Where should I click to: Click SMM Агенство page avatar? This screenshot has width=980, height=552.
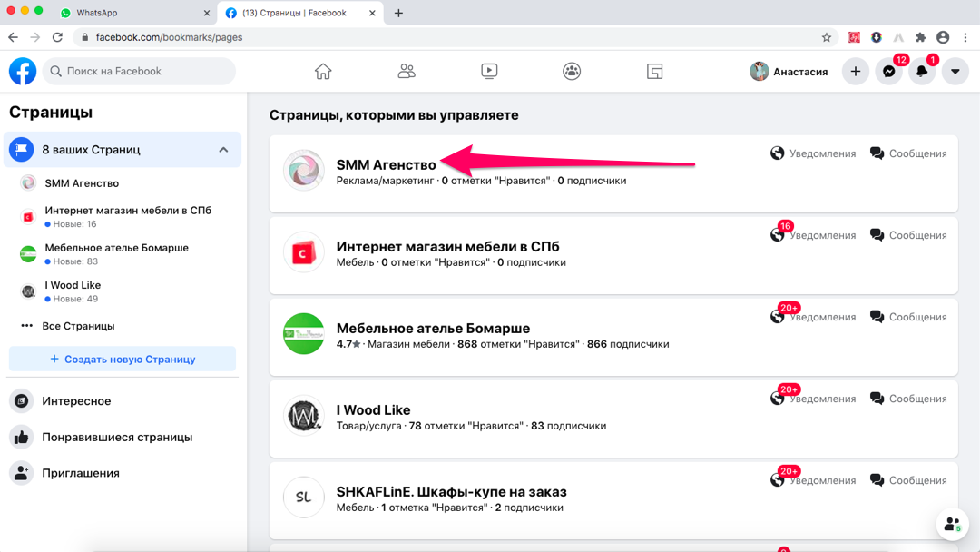tap(304, 170)
